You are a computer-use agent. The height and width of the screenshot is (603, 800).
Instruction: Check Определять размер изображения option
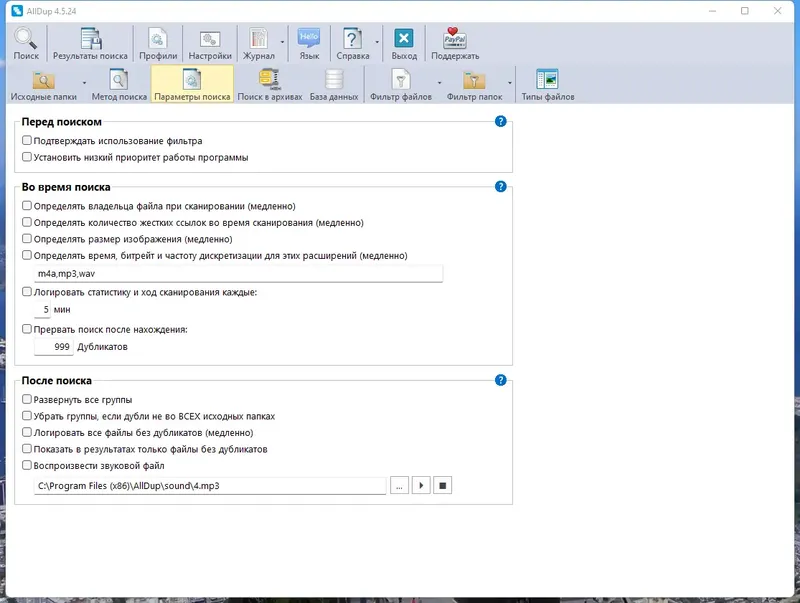tap(27, 239)
